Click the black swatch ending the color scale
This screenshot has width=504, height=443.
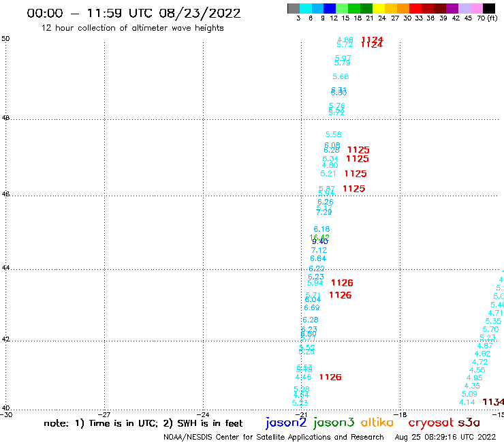[x=488, y=8]
